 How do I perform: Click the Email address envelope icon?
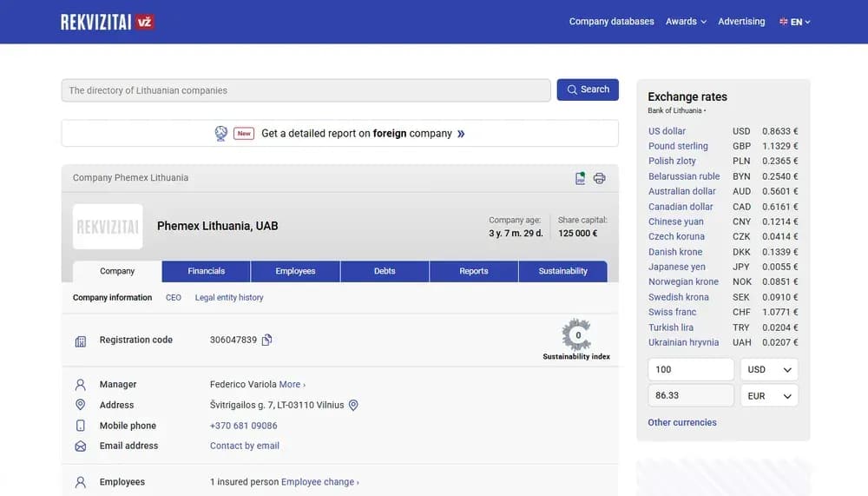[x=80, y=446]
